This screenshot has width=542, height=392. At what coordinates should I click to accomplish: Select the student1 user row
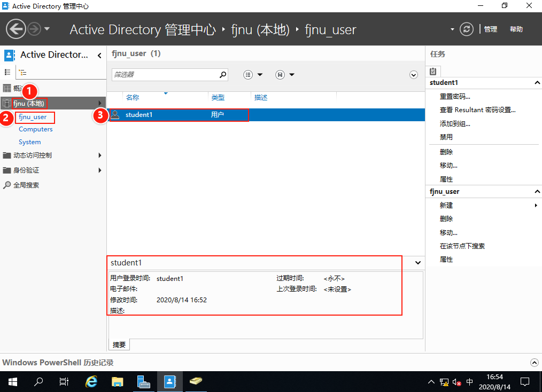tap(266, 115)
